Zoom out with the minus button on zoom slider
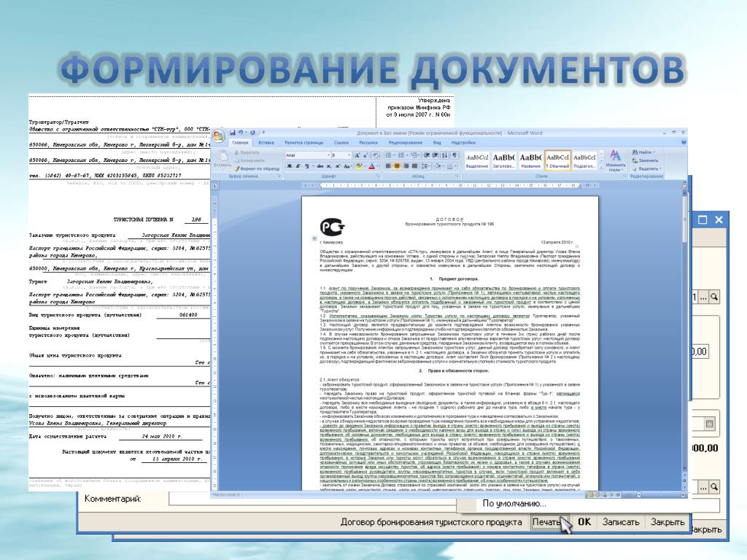 638,495
